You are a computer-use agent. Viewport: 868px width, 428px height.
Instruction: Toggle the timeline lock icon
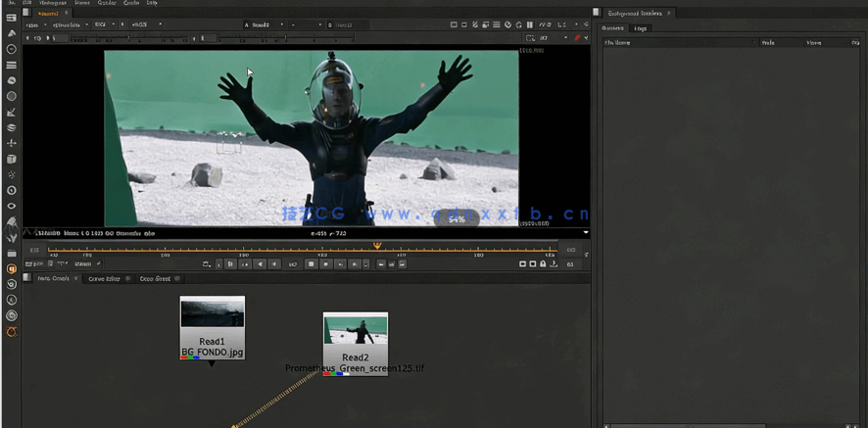[x=543, y=264]
